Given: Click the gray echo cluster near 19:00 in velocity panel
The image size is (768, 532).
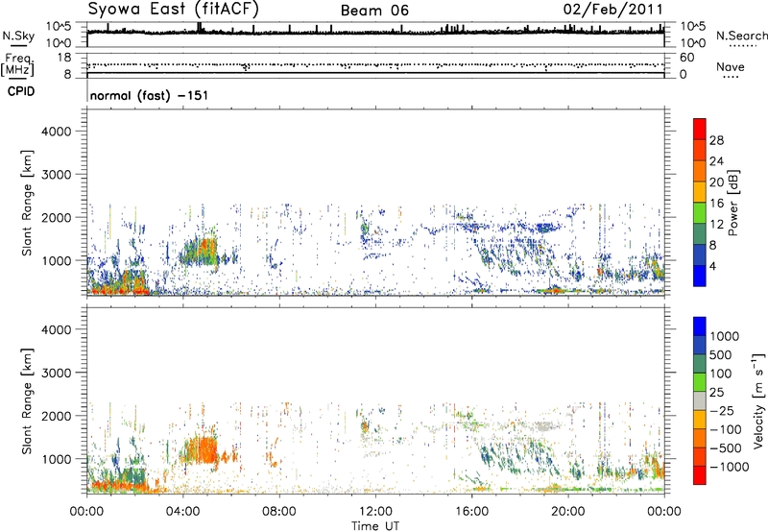Looking at the screenshot, I should [546, 425].
